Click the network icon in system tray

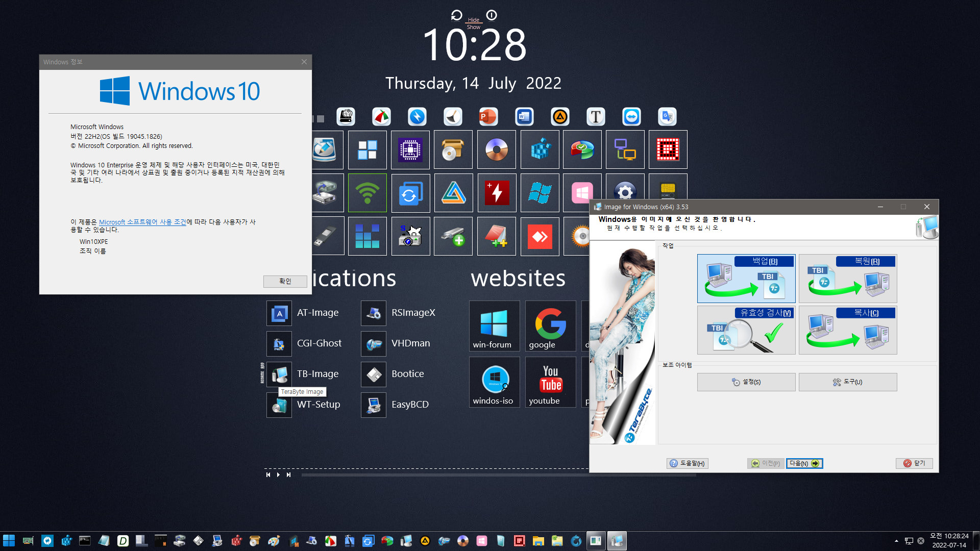click(x=909, y=541)
